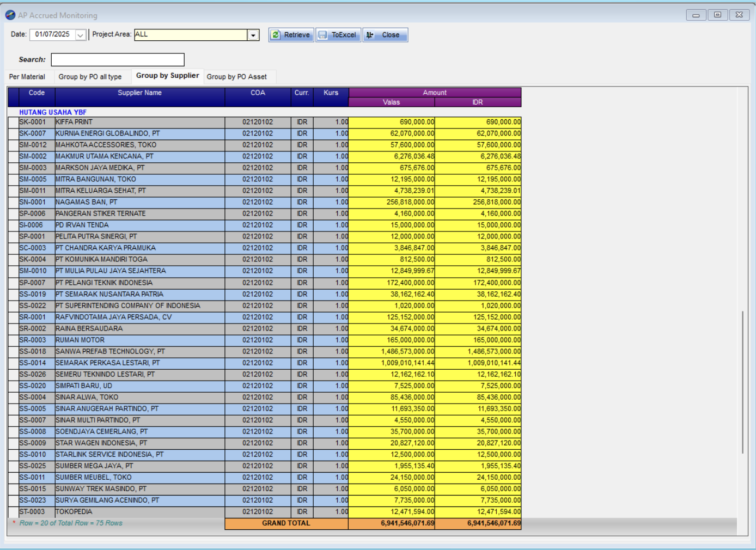
Task: Select the KIFFA PRINT supplier row
Action: coord(265,122)
